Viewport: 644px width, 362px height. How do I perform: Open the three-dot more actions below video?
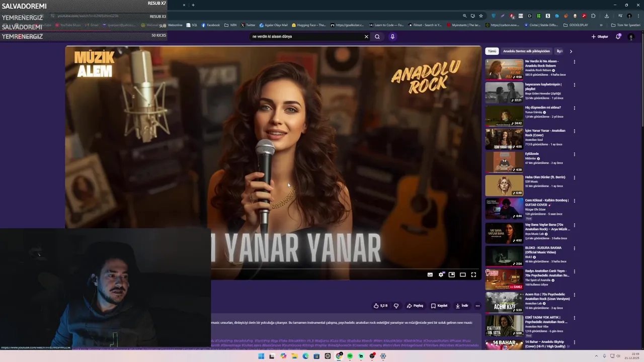tap(477, 306)
